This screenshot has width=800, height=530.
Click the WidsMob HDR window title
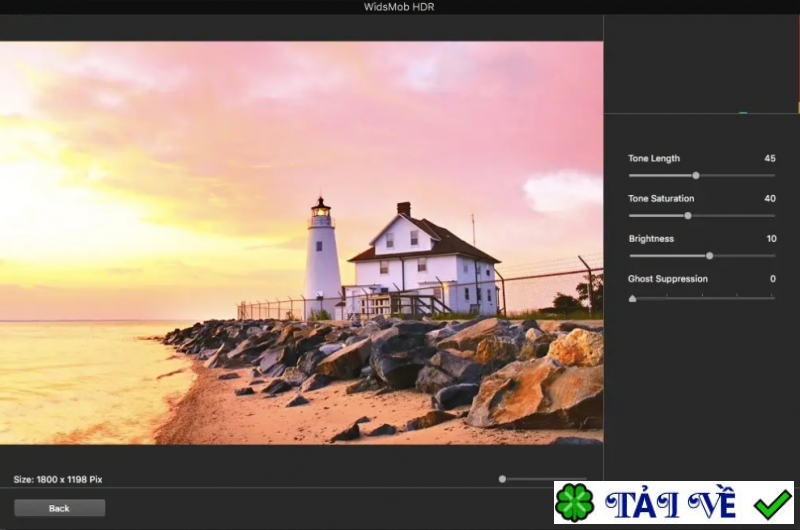pos(399,7)
